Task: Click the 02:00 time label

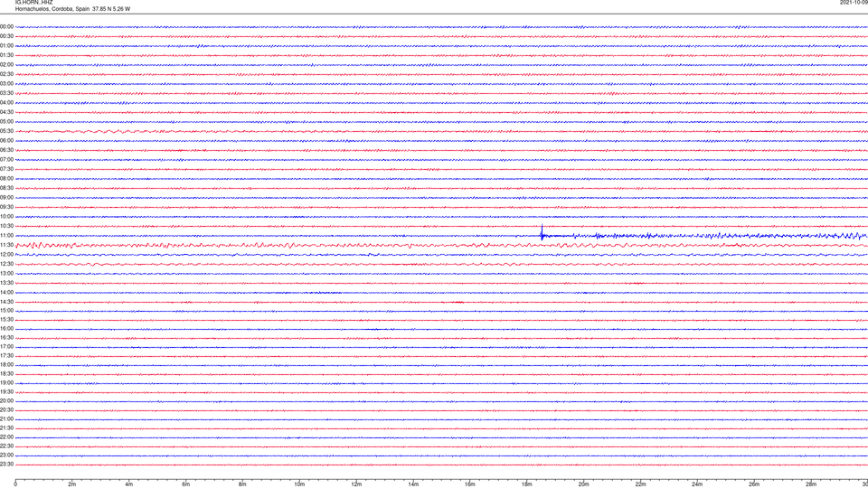Action: coord(6,65)
